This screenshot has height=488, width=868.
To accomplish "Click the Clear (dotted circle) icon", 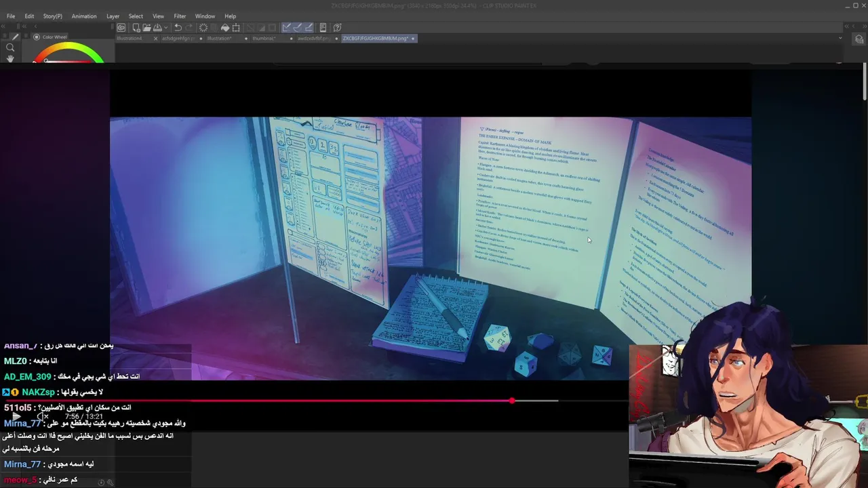I will click(203, 28).
